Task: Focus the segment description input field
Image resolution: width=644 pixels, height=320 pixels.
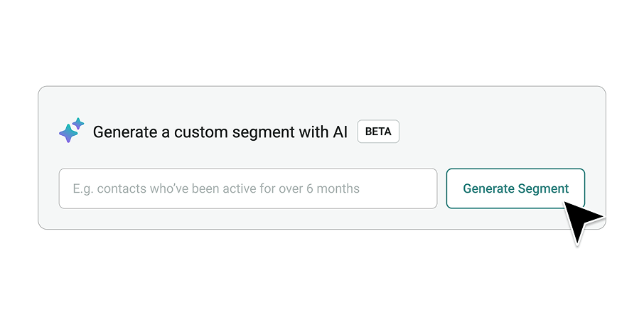Action: tap(248, 188)
